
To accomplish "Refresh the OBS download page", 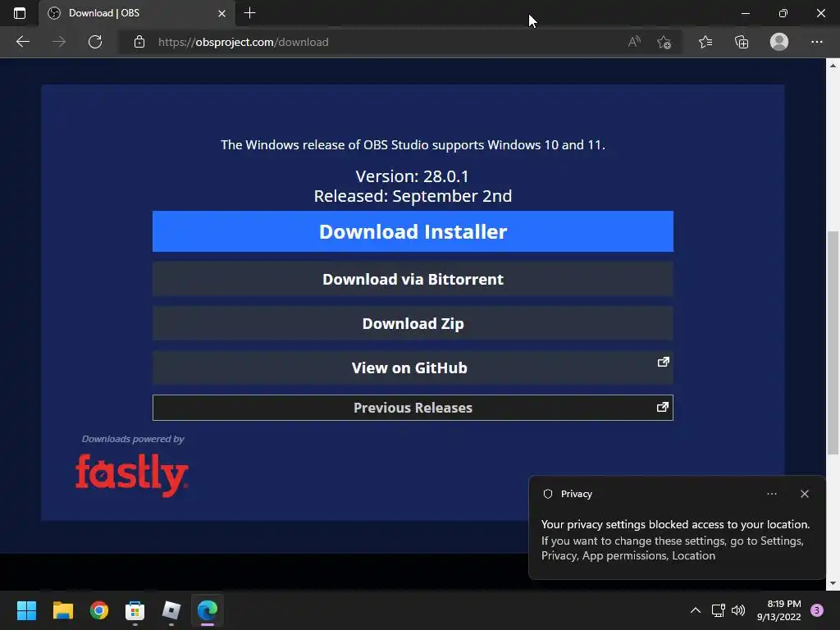I will click(95, 42).
